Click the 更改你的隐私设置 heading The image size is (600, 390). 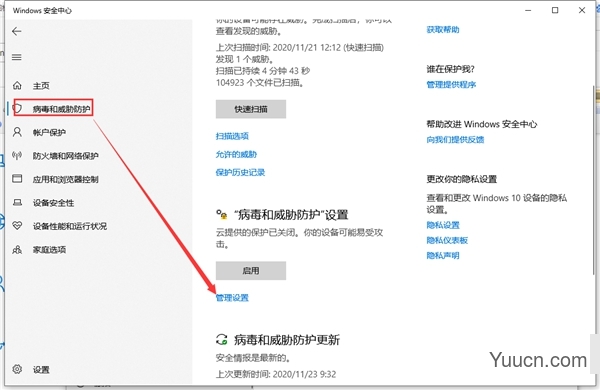click(461, 179)
